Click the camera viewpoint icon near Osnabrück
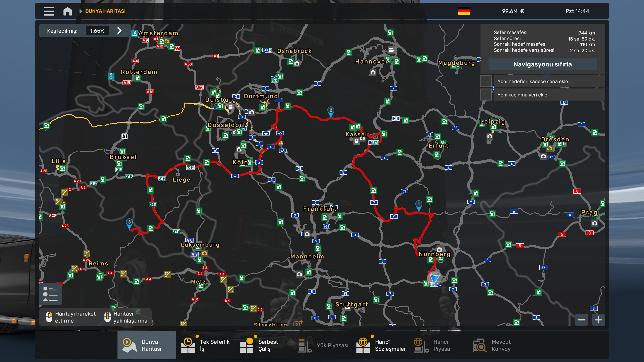Screen dimensions: 644x362 coord(297,64)
